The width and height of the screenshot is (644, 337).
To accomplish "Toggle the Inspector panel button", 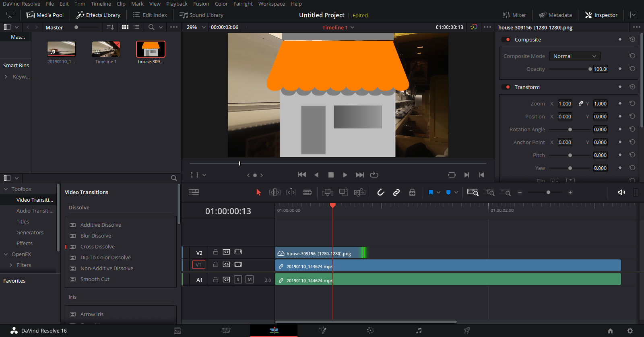I will 601,15.
